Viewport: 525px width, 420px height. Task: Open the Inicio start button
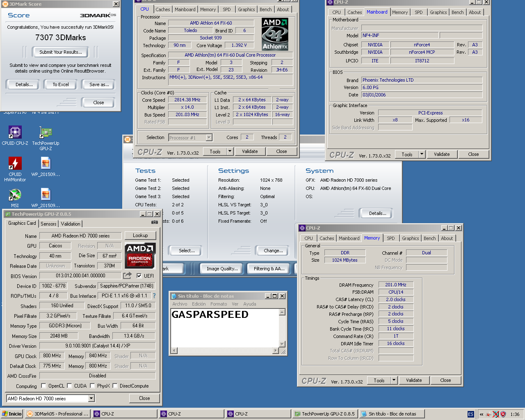12,414
